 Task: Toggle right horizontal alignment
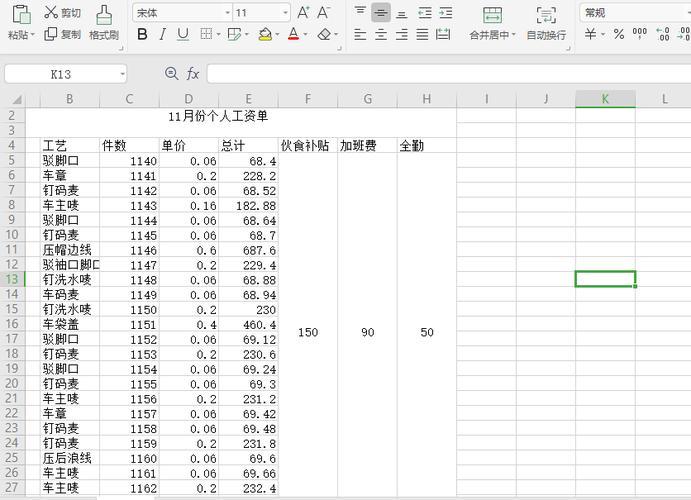coord(401,34)
